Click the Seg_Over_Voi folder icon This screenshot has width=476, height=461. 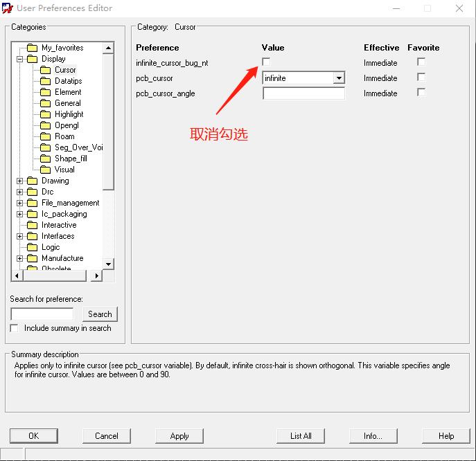point(46,147)
